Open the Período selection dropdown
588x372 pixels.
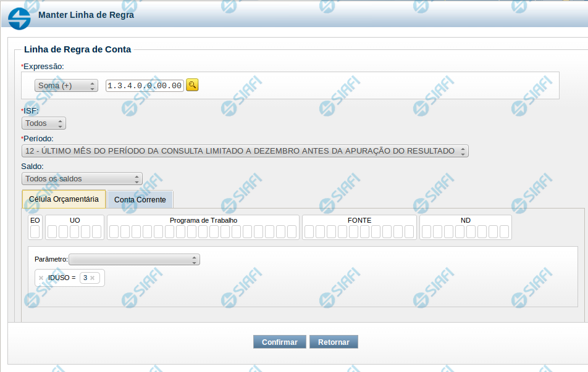(245, 151)
